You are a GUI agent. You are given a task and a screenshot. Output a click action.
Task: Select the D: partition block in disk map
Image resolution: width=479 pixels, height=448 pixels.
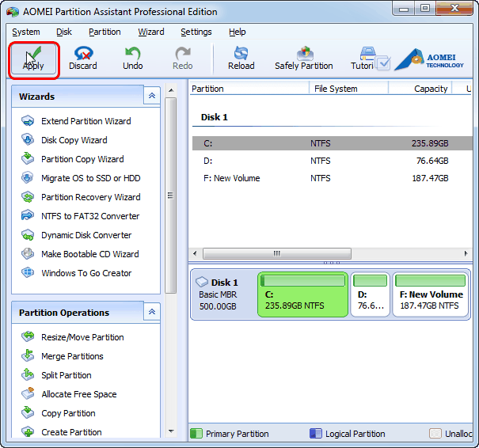[x=370, y=294]
